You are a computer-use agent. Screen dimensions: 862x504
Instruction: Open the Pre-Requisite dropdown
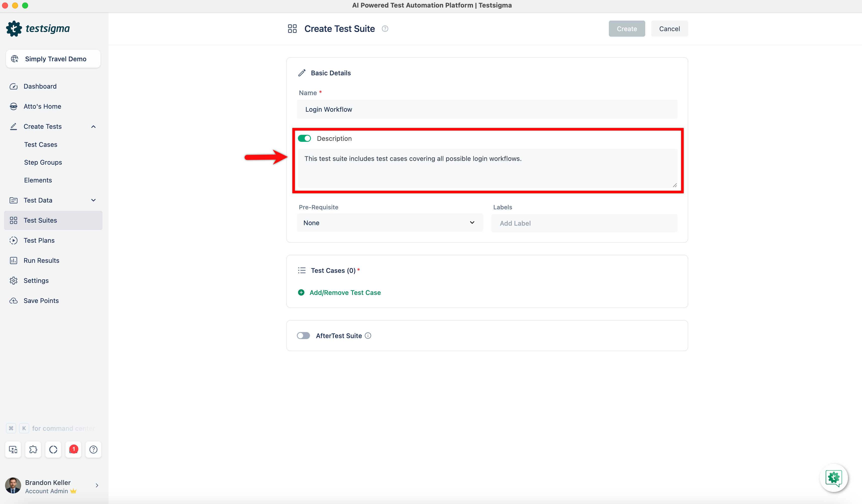click(x=390, y=223)
